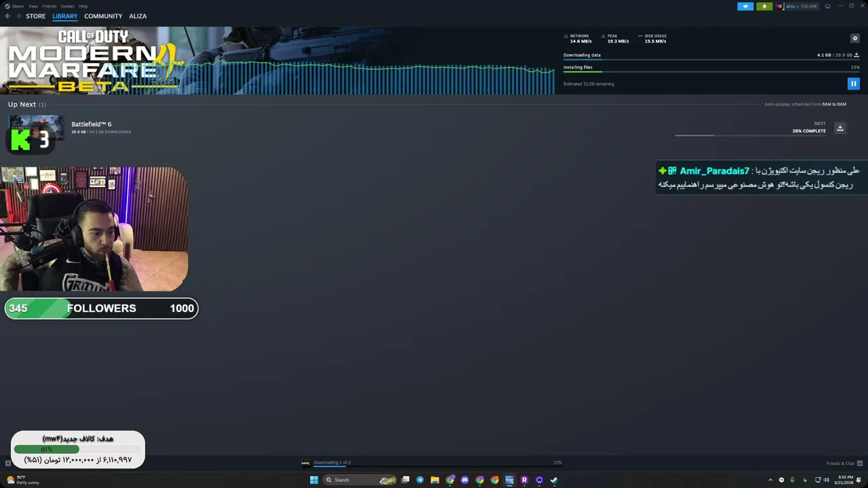Click the 26% COMPLETE label
Image resolution: width=868 pixels, height=488 pixels.
tap(809, 131)
